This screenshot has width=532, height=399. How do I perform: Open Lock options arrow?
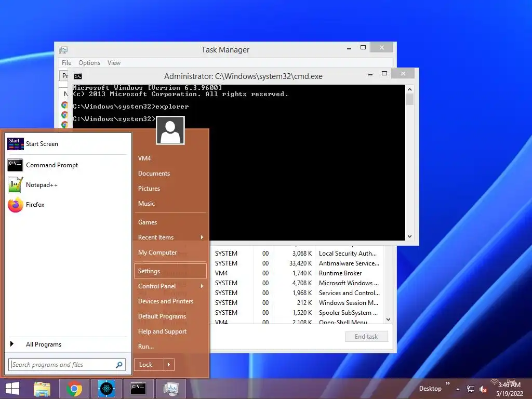(x=169, y=365)
